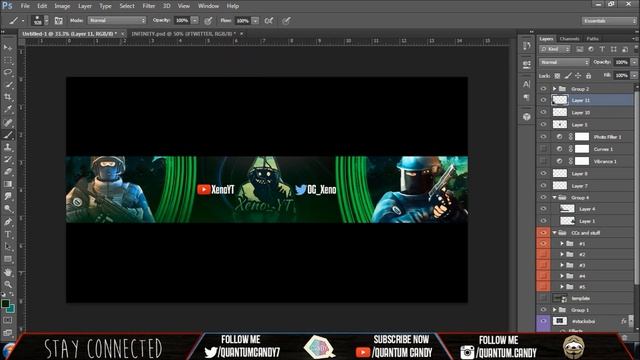Select the Brush tool in the toolbox
Screen dimensions: 640x360
pyautogui.click(x=8, y=135)
